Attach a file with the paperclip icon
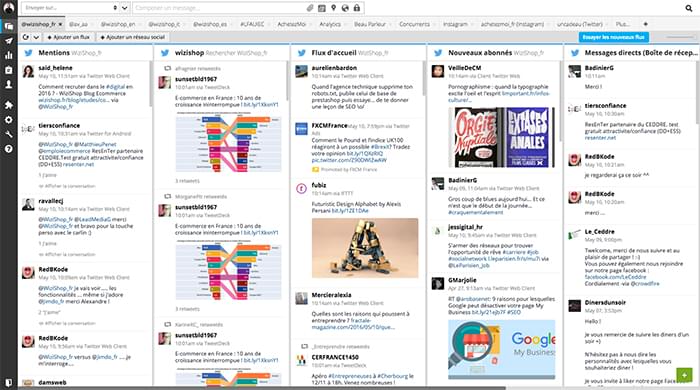This screenshot has height=390, width=700. [310, 8]
